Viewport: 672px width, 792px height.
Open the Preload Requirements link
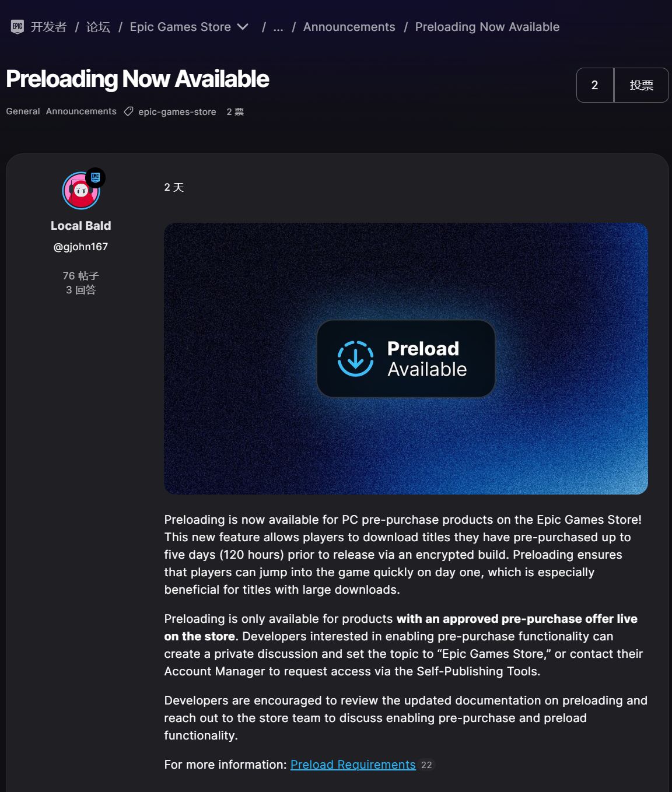353,765
